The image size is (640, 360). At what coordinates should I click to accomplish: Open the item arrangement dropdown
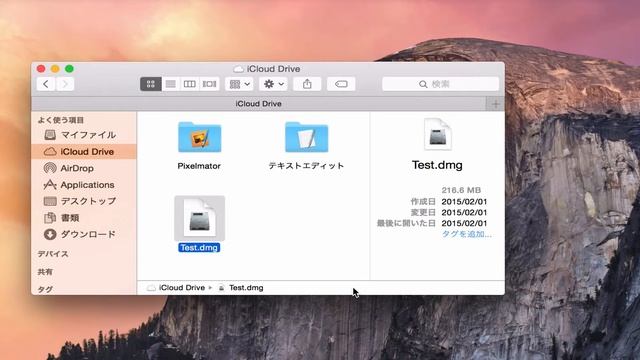(240, 84)
